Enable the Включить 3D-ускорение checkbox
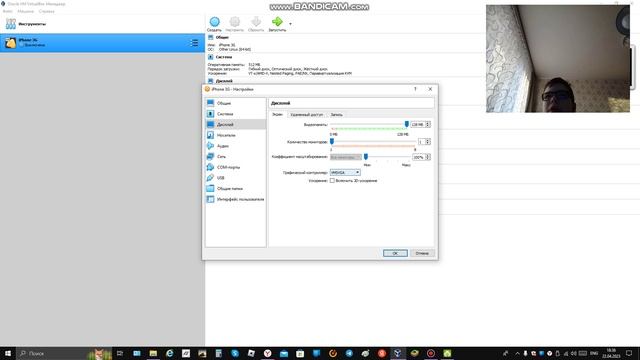Viewport: 640px width, 360px height. (x=332, y=180)
